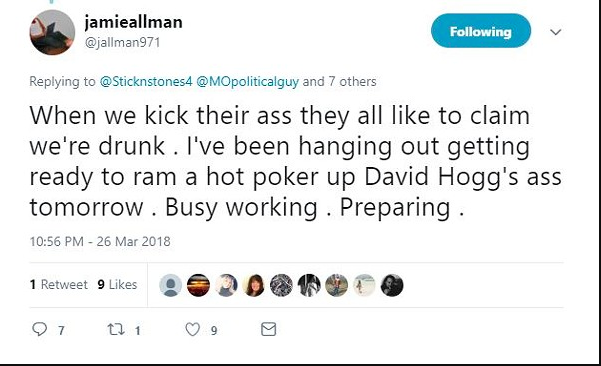Click the reply speech bubble icon

(39, 329)
